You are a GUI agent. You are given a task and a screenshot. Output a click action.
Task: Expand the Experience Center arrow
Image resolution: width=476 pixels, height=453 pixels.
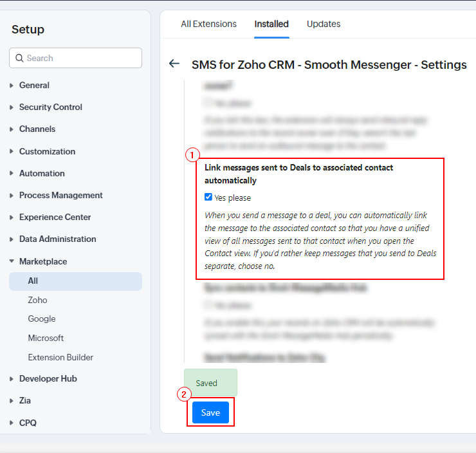click(12, 217)
